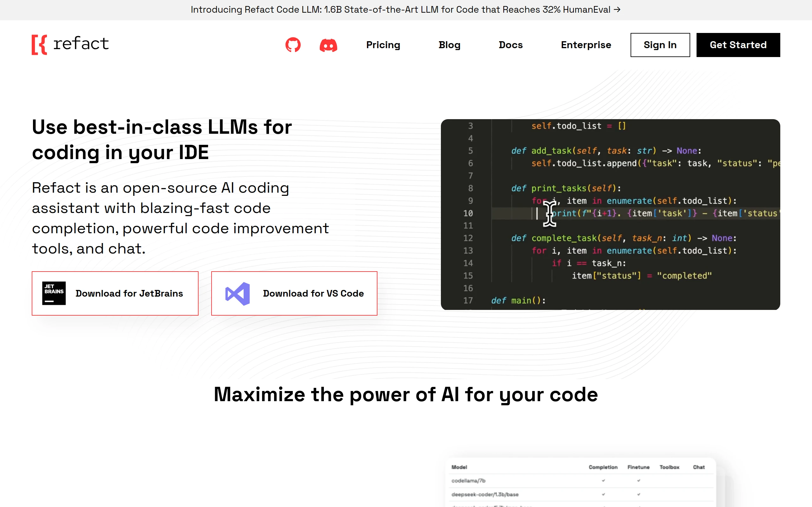Viewport: 812px width, 507px height.
Task: Click the Refact logo
Action: click(70, 44)
